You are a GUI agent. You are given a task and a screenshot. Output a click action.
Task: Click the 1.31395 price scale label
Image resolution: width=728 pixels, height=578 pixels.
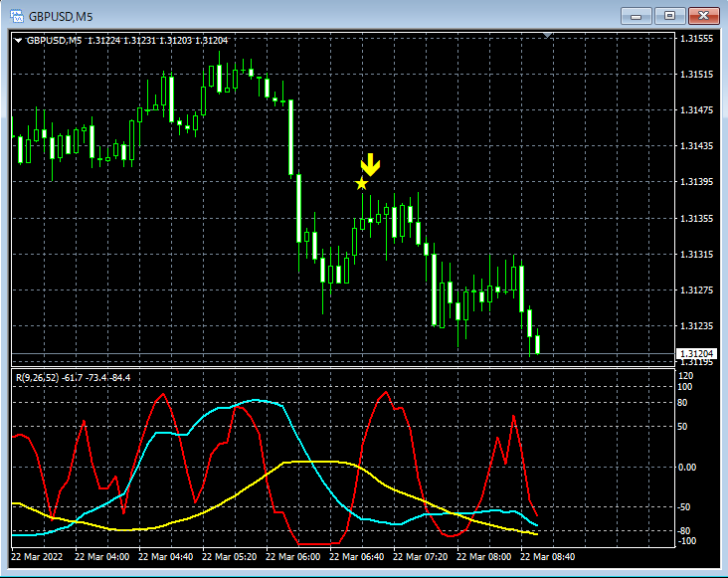(696, 181)
